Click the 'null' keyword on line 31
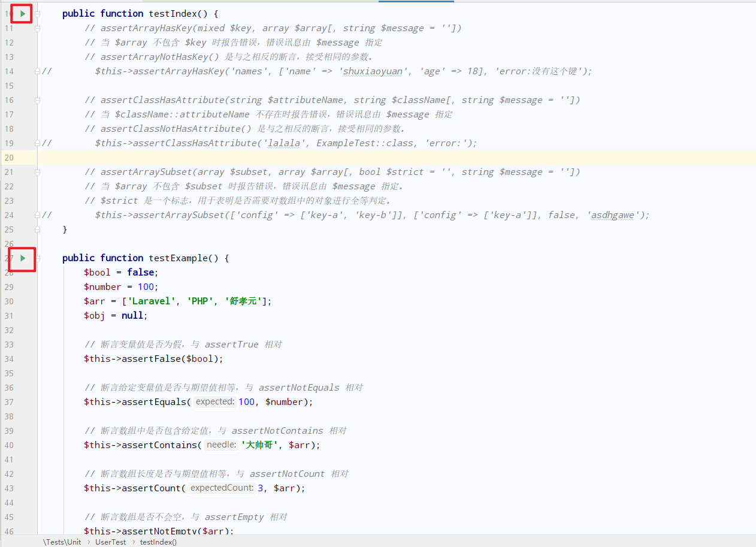The image size is (756, 547). coord(132,315)
